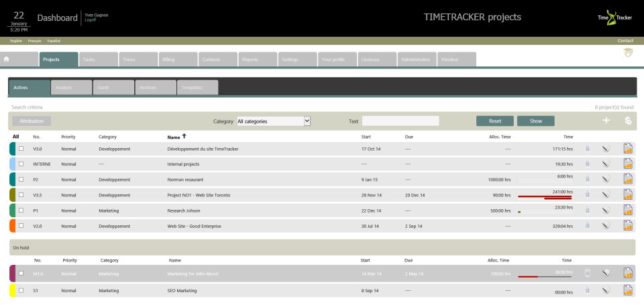This screenshot has height=305, width=644.
Task: Click the Attribution button
Action: coord(32,121)
